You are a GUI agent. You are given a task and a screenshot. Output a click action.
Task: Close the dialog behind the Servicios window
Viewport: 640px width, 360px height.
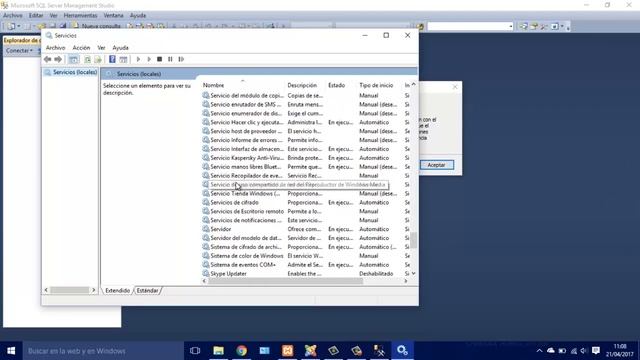tap(455, 87)
